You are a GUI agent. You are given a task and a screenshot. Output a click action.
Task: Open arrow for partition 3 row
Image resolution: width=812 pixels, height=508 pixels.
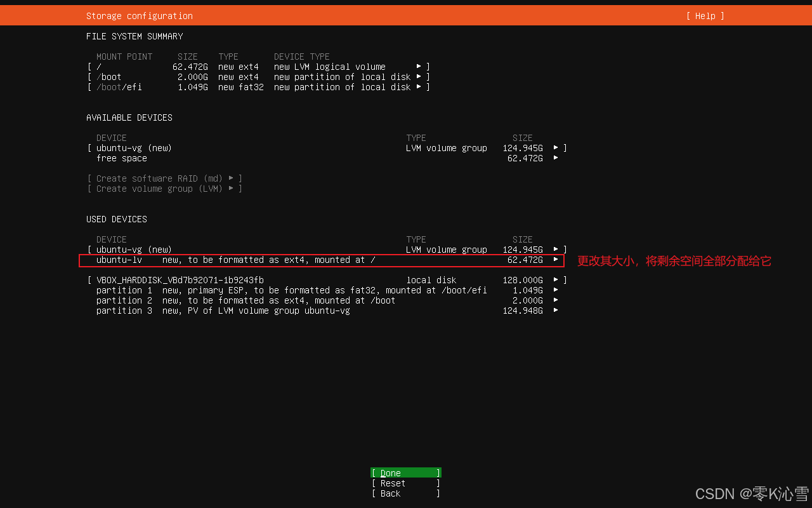point(556,311)
